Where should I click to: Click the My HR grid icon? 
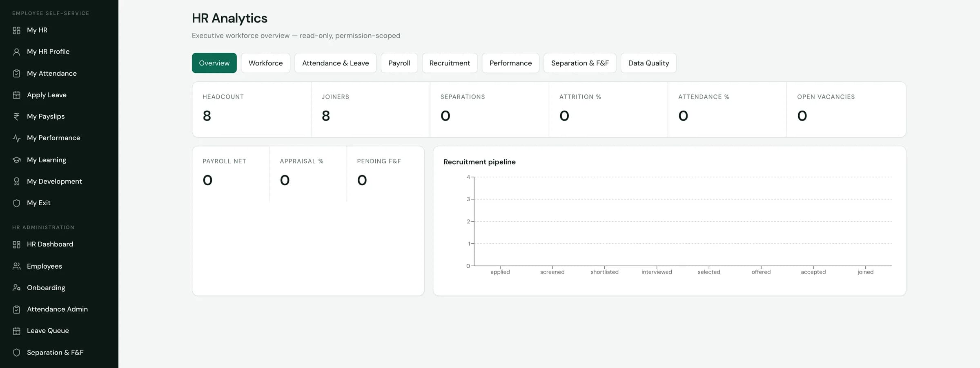click(16, 30)
